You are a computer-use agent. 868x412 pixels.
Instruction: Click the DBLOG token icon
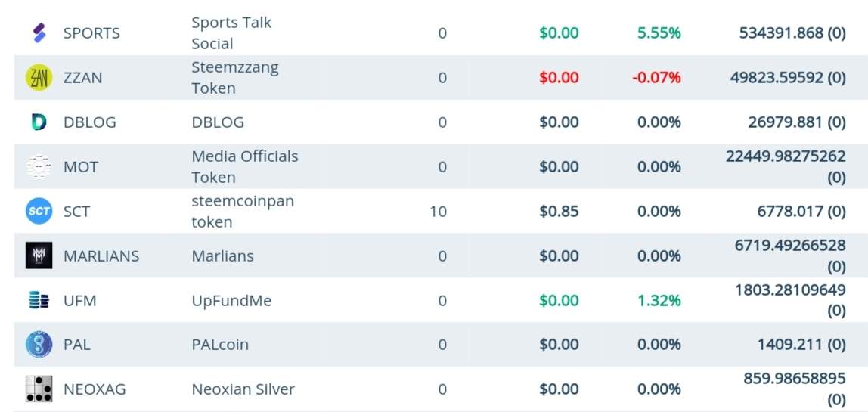point(39,122)
